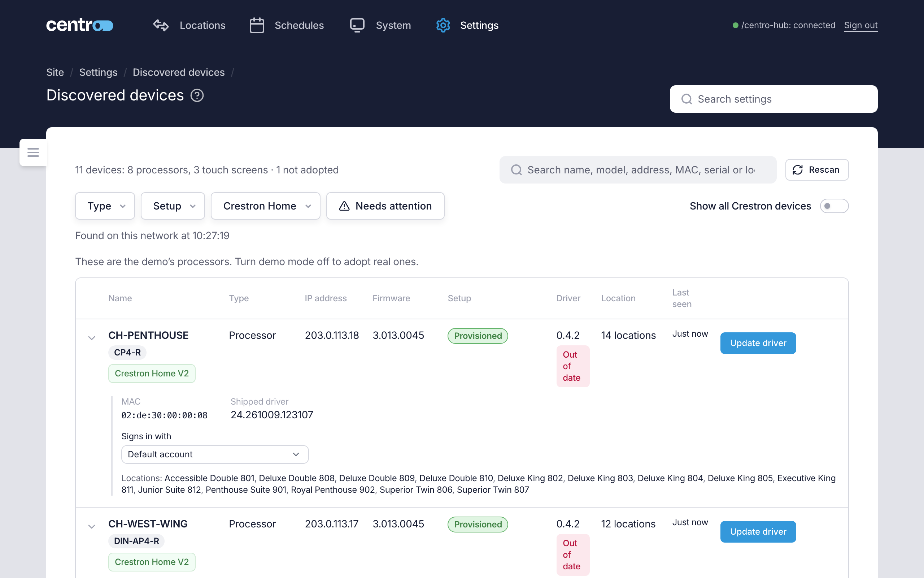Click the Schedules calendar icon
This screenshot has height=578, width=924.
click(257, 25)
